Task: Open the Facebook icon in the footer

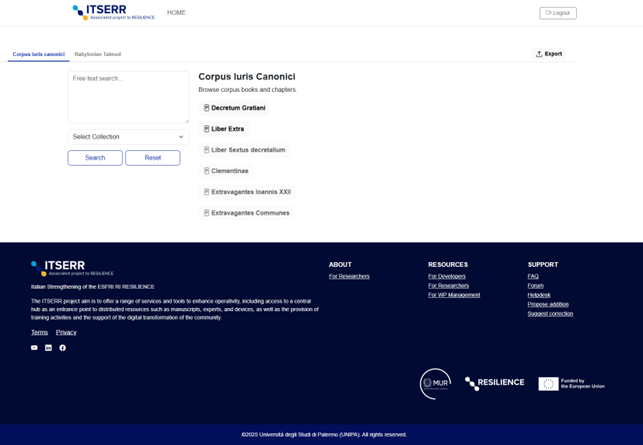Action: click(62, 348)
